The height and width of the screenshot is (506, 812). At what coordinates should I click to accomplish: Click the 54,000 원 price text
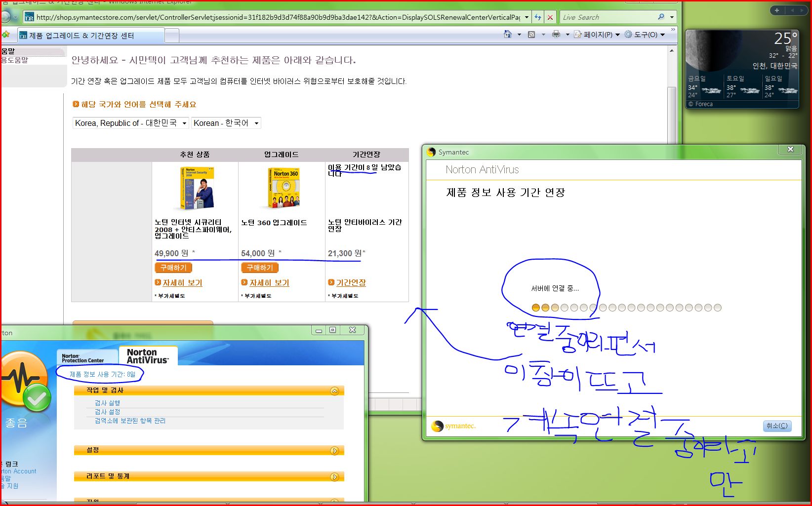[258, 253]
